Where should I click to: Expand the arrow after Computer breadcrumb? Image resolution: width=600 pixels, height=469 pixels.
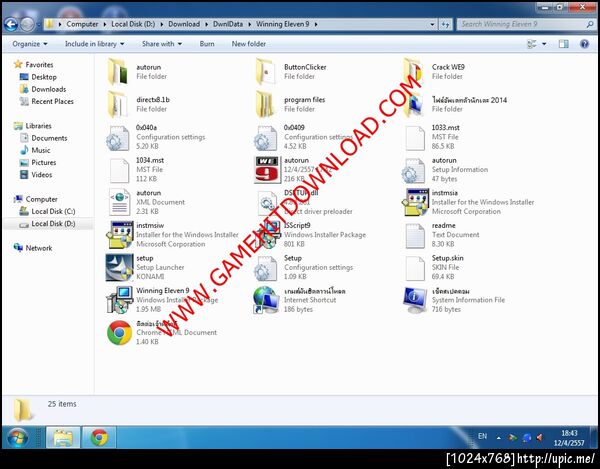[105, 24]
